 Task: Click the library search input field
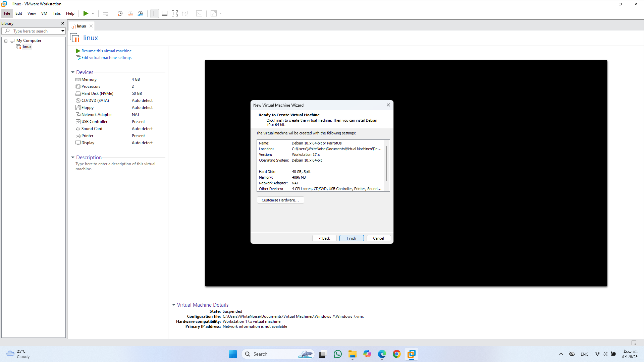(x=34, y=31)
